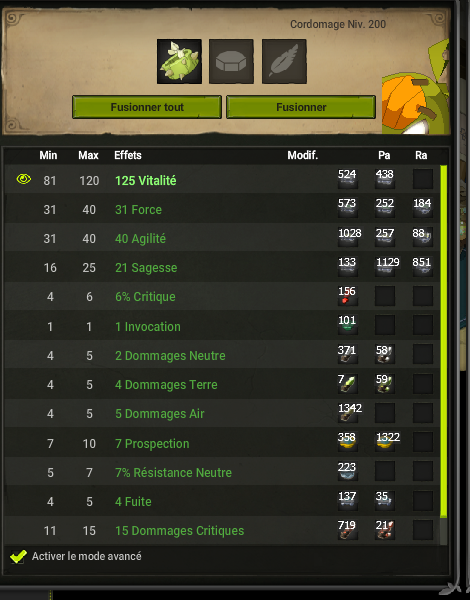Click the green effects list scrollbar
470x600 pixels.
tap(444, 341)
